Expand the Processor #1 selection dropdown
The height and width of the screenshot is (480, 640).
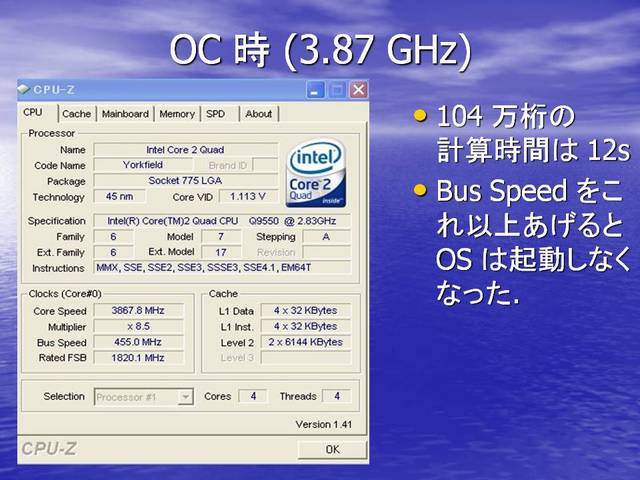tap(185, 397)
